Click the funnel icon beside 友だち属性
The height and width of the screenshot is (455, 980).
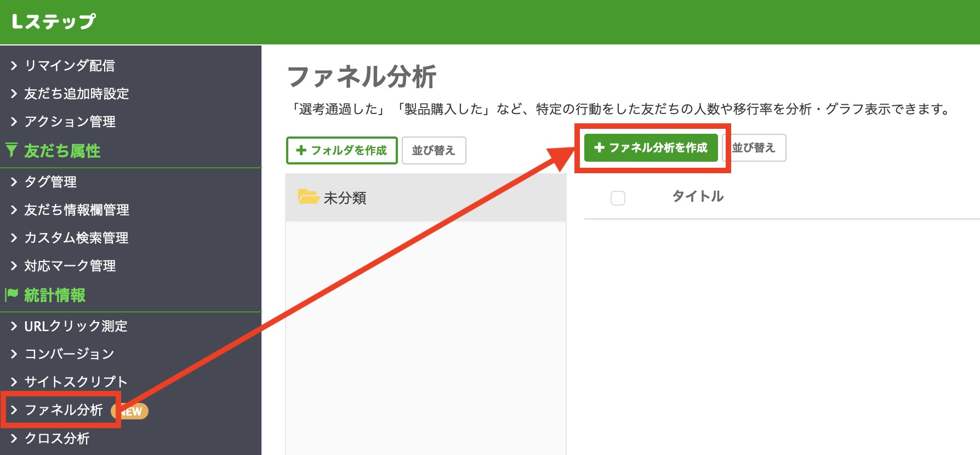[12, 150]
